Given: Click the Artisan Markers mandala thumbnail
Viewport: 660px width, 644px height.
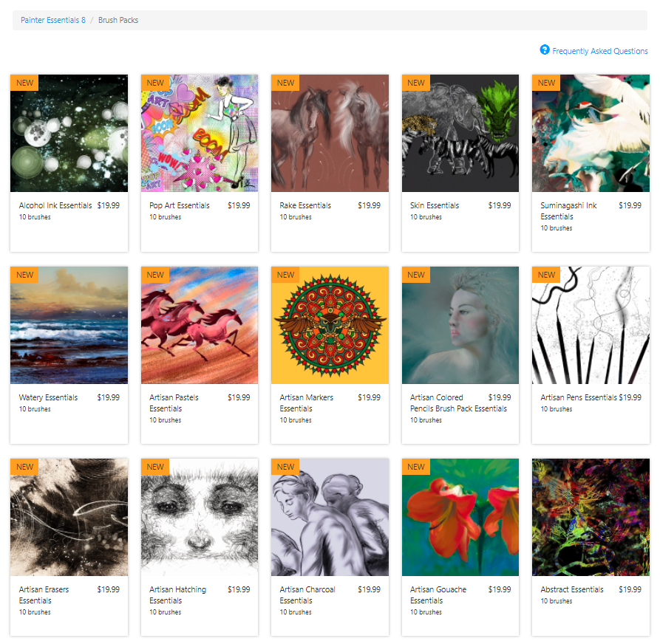Looking at the screenshot, I should (330, 325).
